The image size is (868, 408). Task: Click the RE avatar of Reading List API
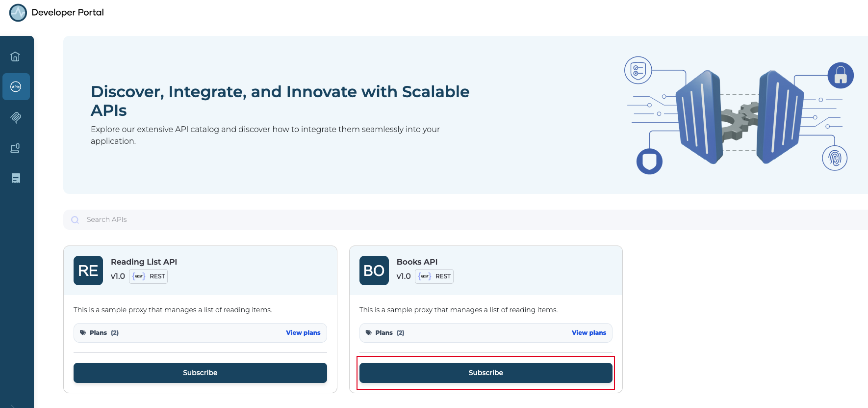(x=88, y=271)
